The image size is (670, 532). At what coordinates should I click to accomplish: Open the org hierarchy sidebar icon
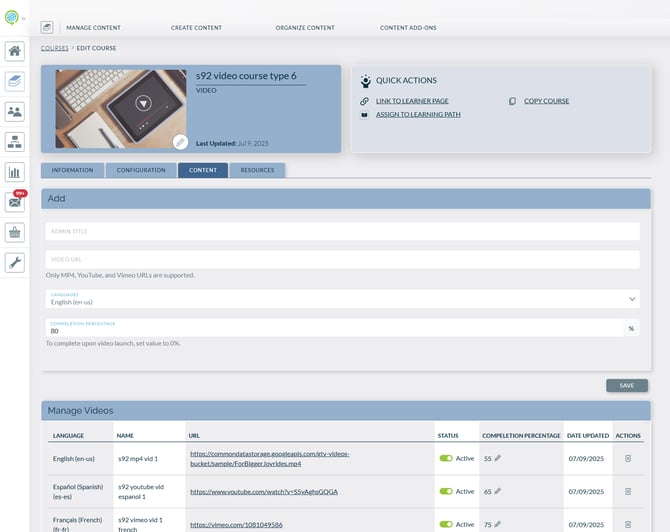[15, 141]
